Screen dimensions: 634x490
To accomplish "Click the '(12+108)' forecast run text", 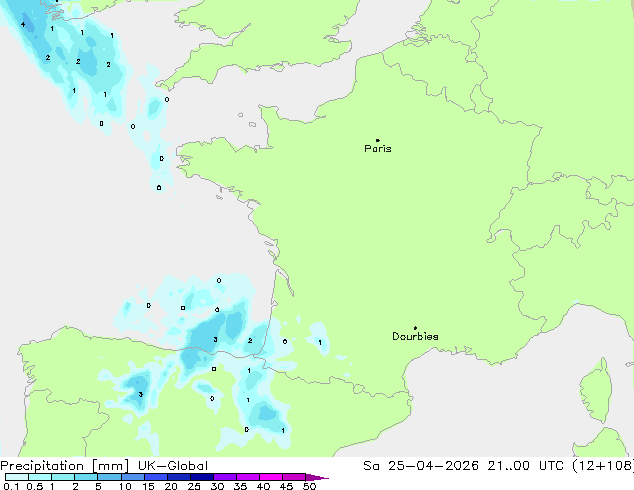I will tap(603, 466).
